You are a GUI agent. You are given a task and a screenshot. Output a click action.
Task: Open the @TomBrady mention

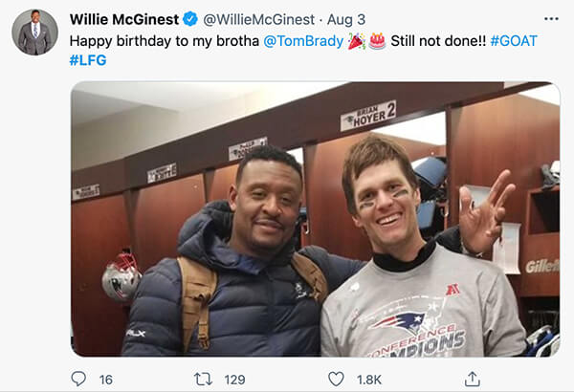point(303,42)
